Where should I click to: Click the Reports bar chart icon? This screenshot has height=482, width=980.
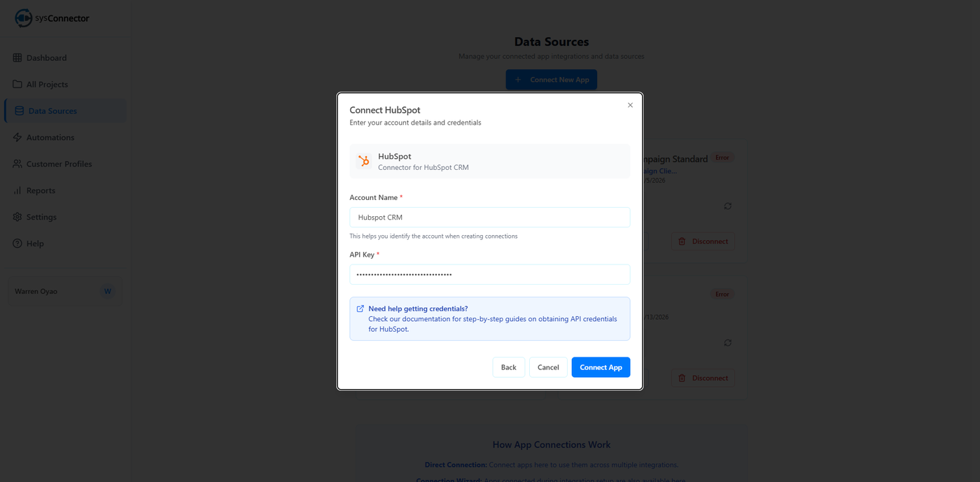point(17,191)
